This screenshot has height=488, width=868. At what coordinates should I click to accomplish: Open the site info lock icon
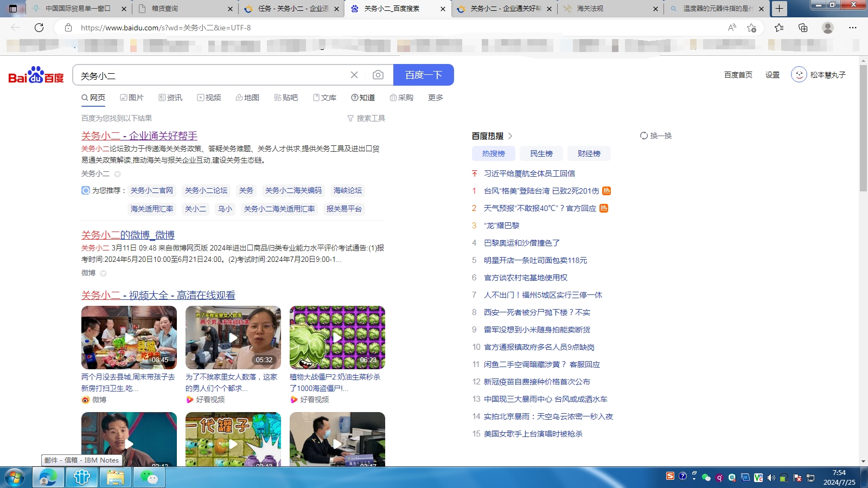pos(68,28)
